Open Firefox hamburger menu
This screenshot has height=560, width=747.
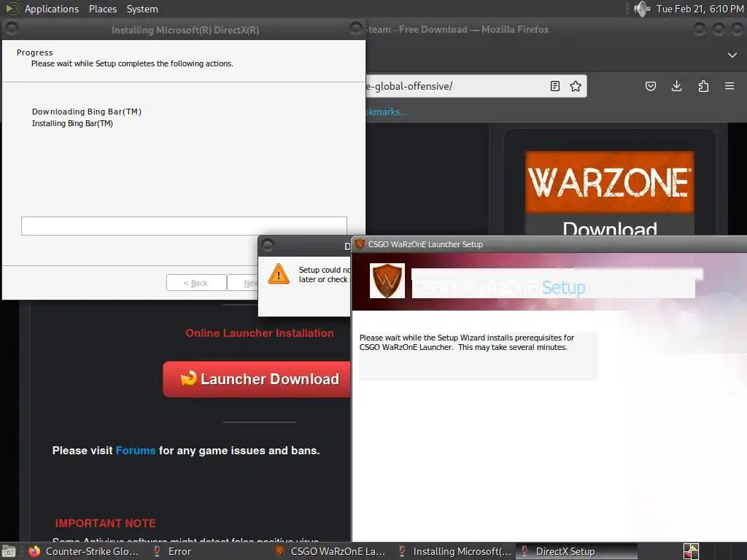(729, 86)
